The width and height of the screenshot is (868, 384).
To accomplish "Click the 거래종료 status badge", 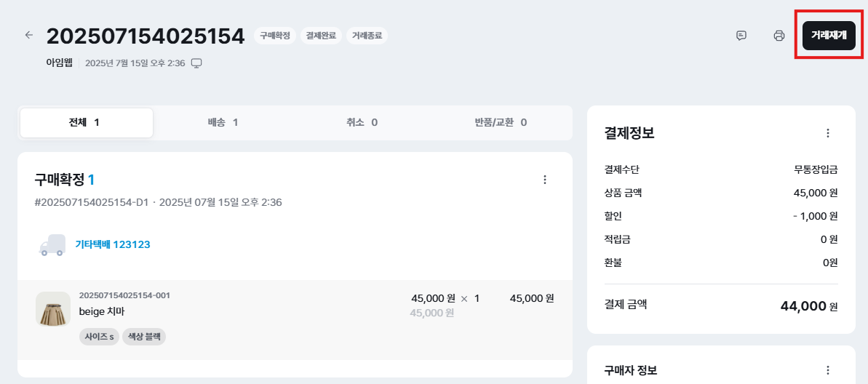I will pos(367,36).
